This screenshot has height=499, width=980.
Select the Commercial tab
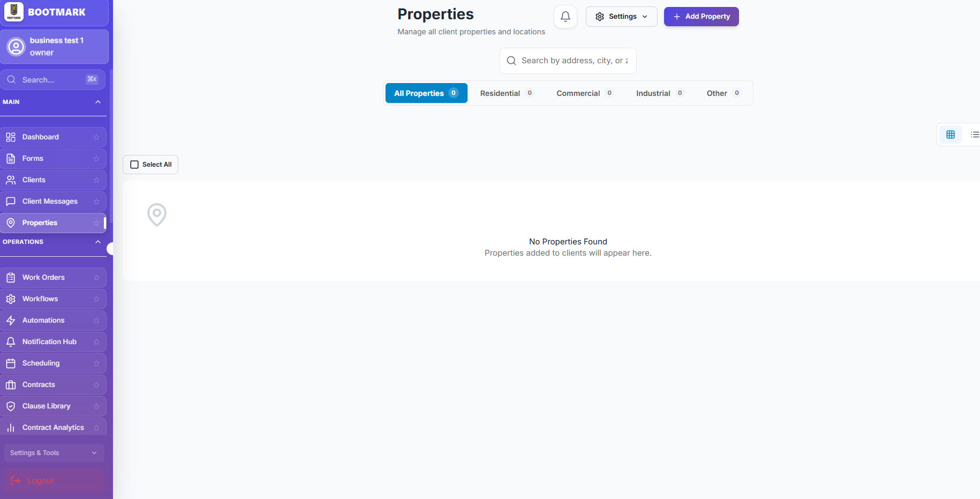click(x=585, y=93)
